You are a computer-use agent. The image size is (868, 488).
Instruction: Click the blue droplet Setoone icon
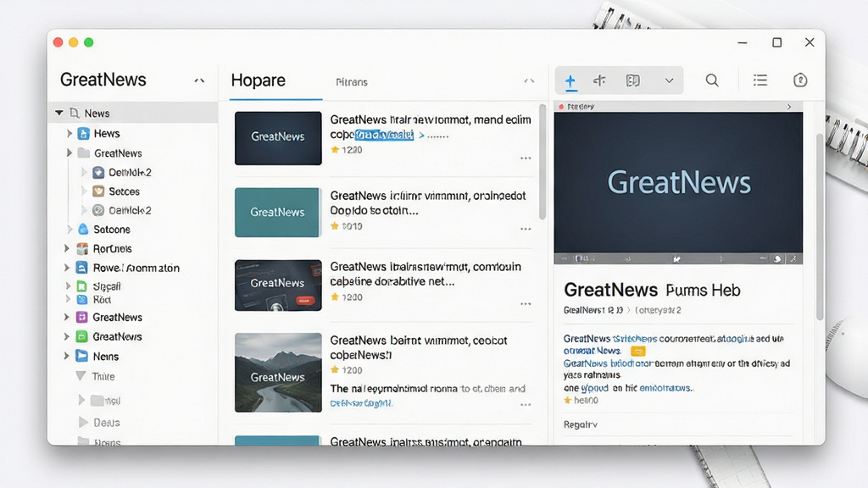tap(83, 229)
